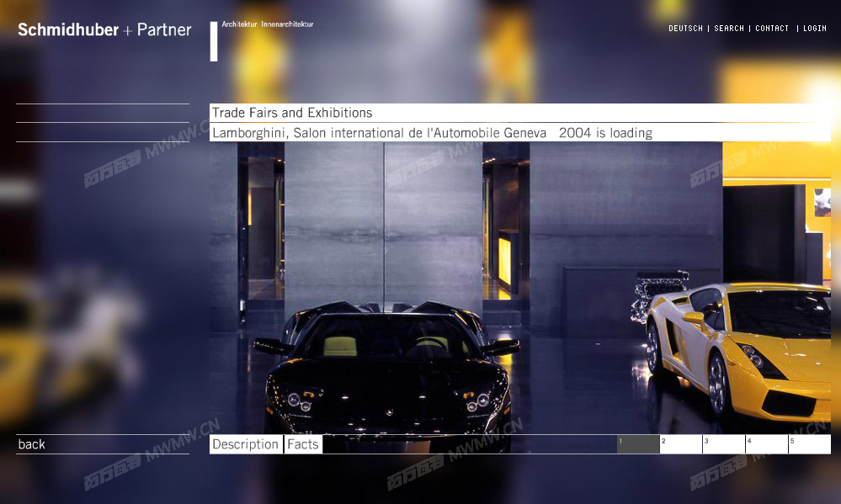Image resolution: width=841 pixels, height=504 pixels.
Task: Open the SEARCH page
Action: coord(729,29)
